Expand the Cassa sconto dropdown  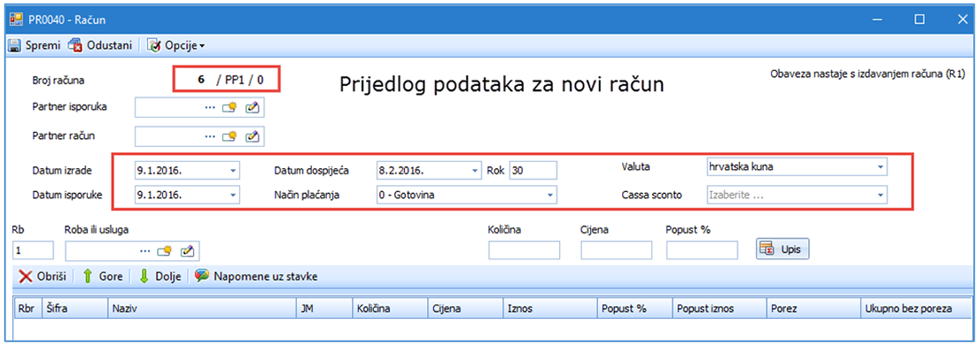[880, 195]
